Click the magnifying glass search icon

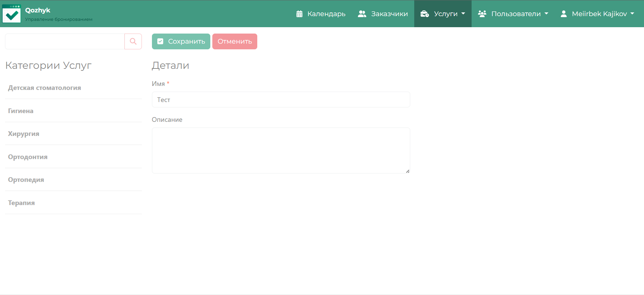[133, 41]
